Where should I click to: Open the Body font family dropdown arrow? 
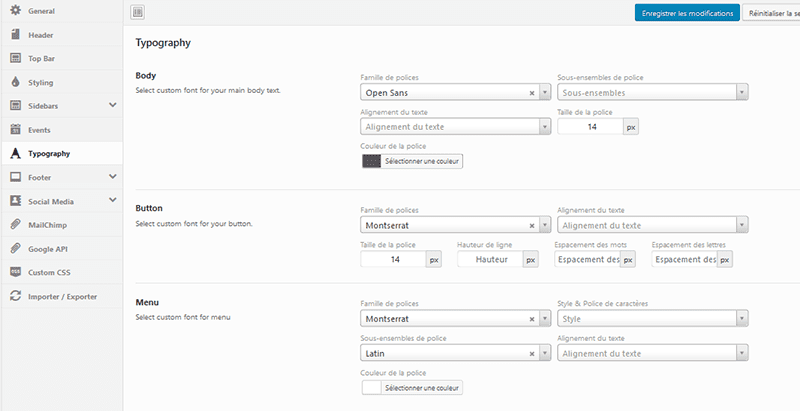[545, 92]
